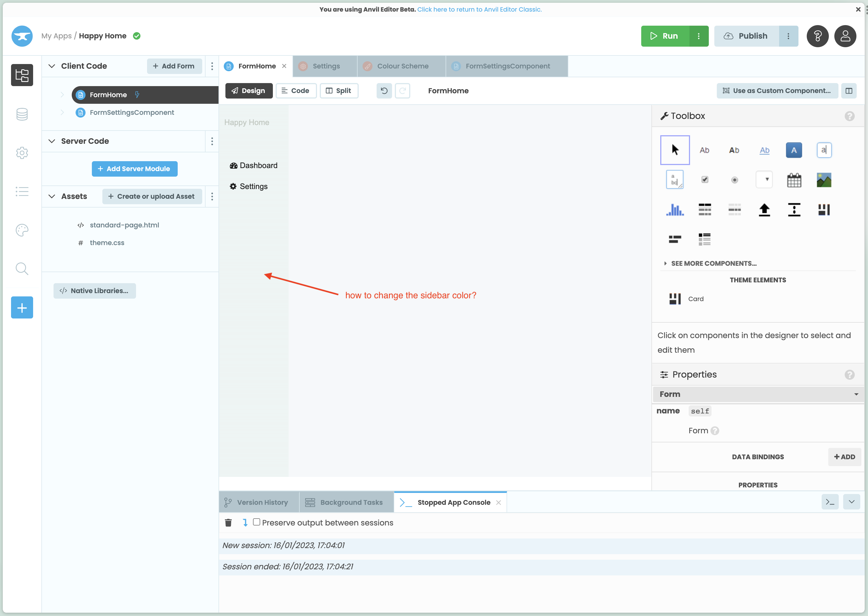Pick the DropDown component in Toolbox
Viewport: 868px width, 616px height.
click(764, 179)
